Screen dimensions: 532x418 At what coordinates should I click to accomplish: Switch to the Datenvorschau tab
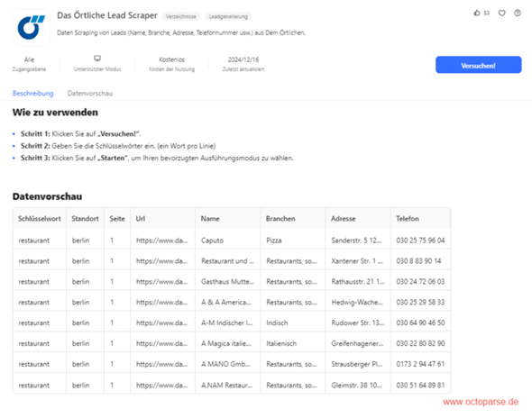[90, 93]
